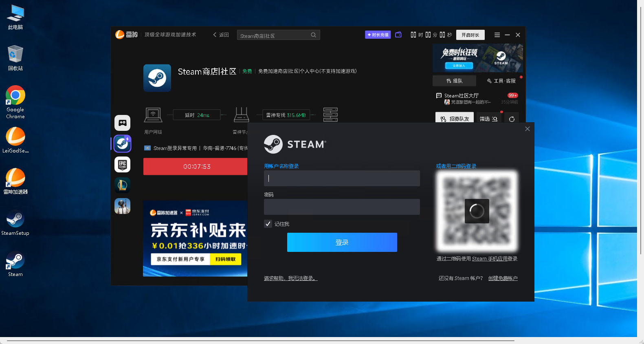Screen dimensions: 644x344
Task: Click the Steam sidebar icon in LeiGod
Action: coord(122,143)
